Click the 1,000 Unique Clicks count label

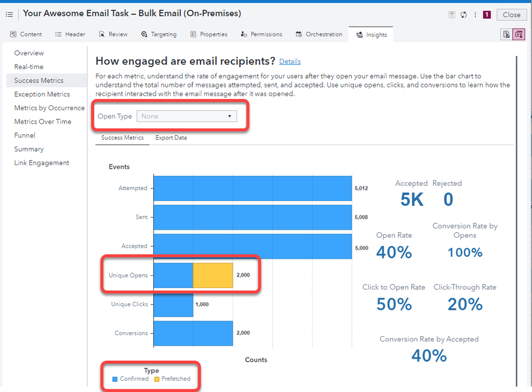point(202,305)
